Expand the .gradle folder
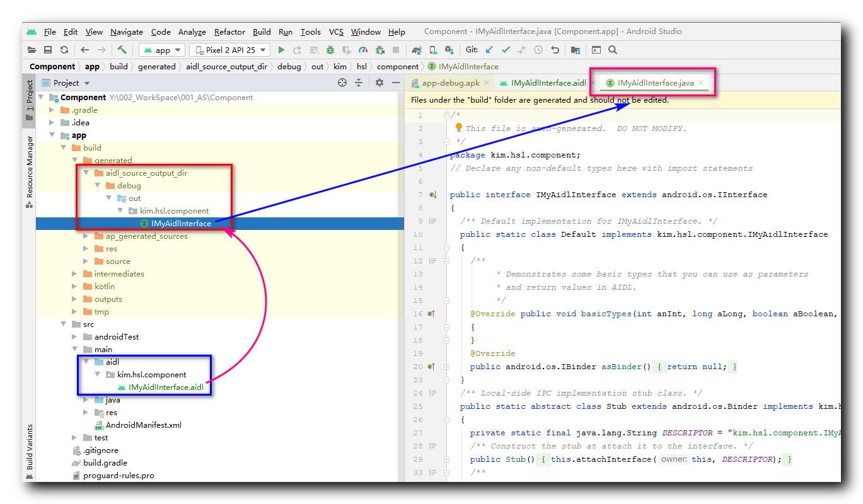863x504 pixels. pos(52,110)
